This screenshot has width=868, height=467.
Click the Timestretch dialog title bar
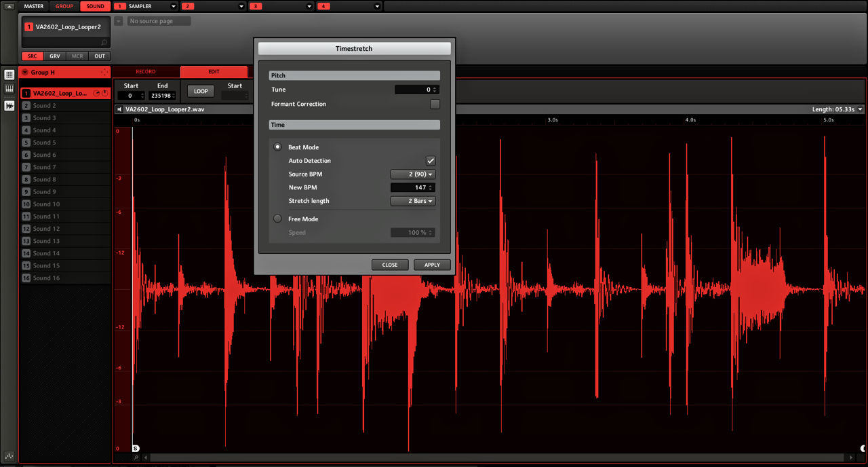[354, 49]
